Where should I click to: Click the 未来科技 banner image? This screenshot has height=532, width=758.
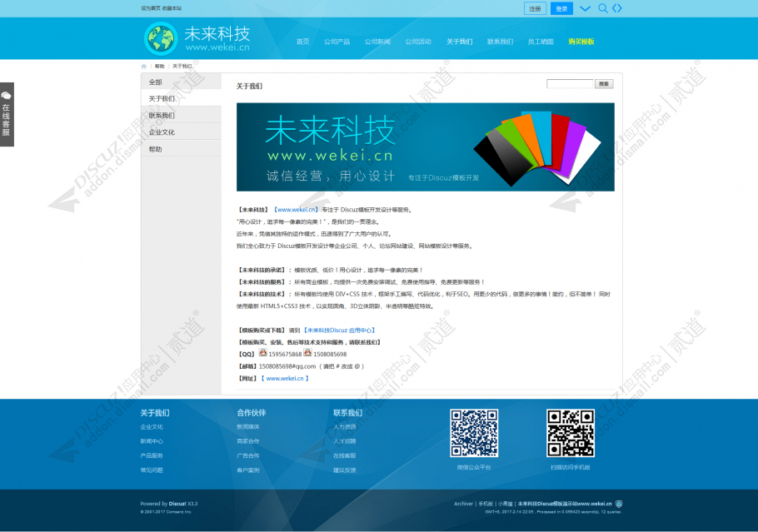(426, 147)
